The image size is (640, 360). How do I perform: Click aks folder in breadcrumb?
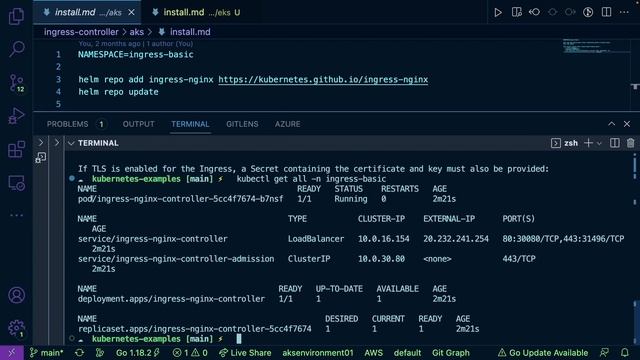pyautogui.click(x=136, y=32)
